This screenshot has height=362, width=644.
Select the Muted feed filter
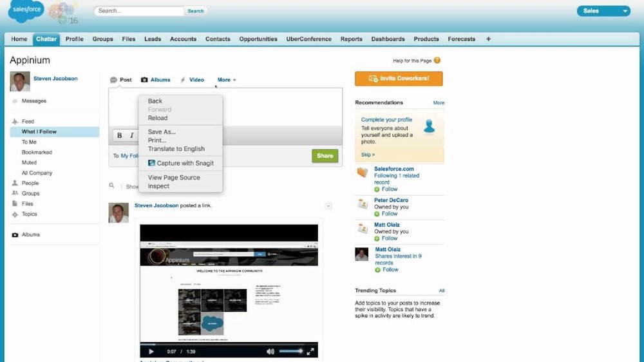pyautogui.click(x=29, y=162)
